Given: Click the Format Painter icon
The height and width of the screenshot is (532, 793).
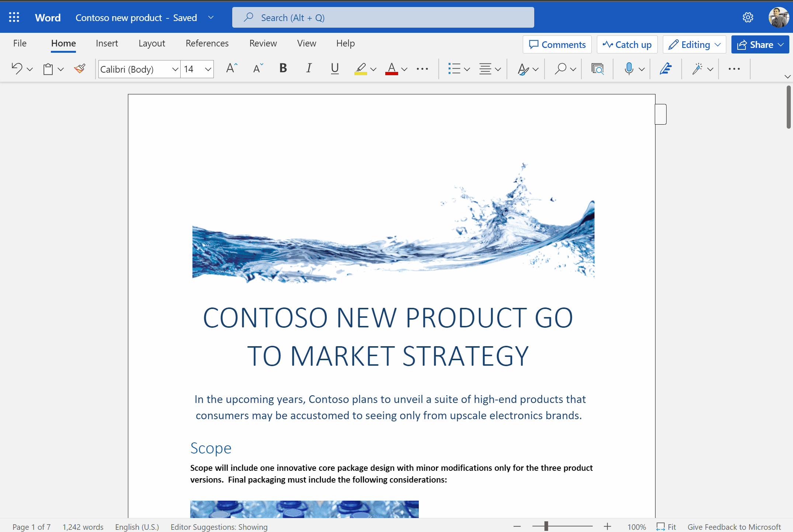Looking at the screenshot, I should coord(80,69).
